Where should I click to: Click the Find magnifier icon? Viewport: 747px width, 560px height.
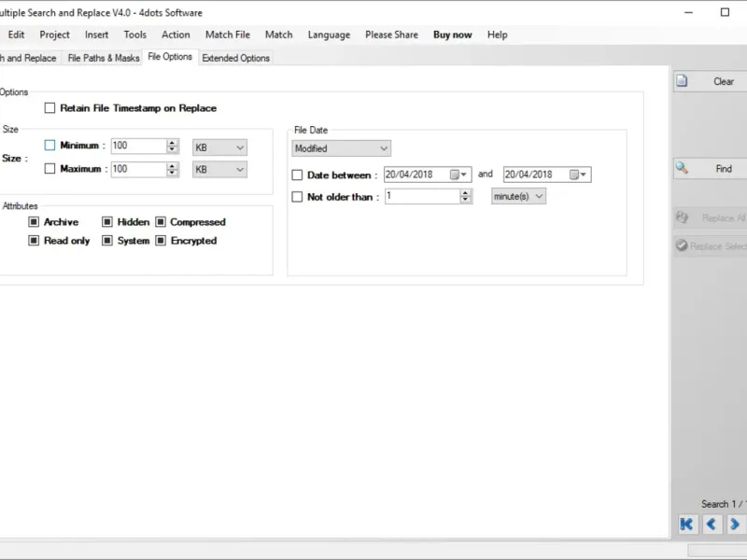pyautogui.click(x=682, y=168)
